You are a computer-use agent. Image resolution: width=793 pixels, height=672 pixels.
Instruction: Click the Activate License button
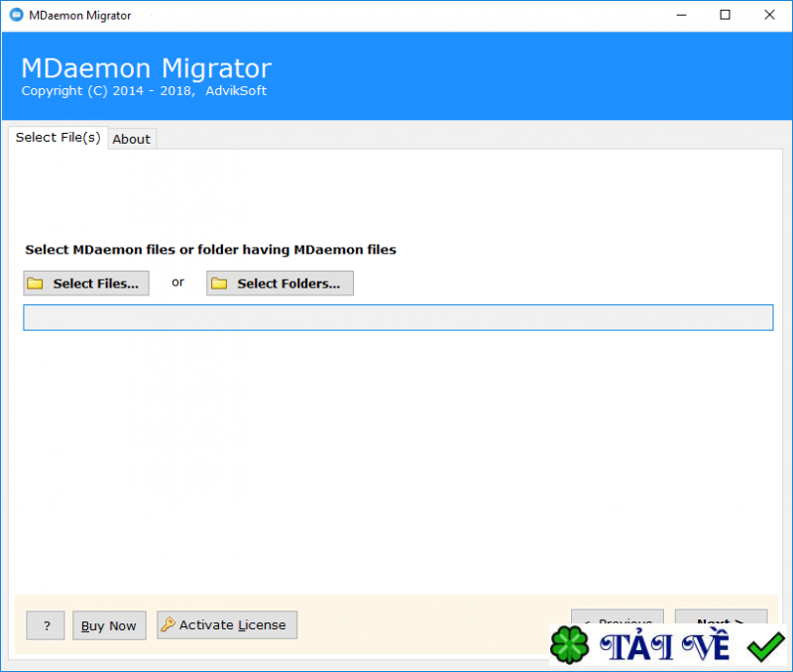(x=227, y=625)
